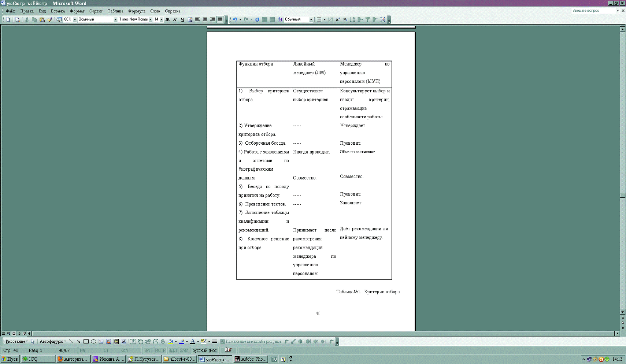Open the Формат menu
Image resolution: width=626 pixels, height=364 pixels.
click(77, 11)
